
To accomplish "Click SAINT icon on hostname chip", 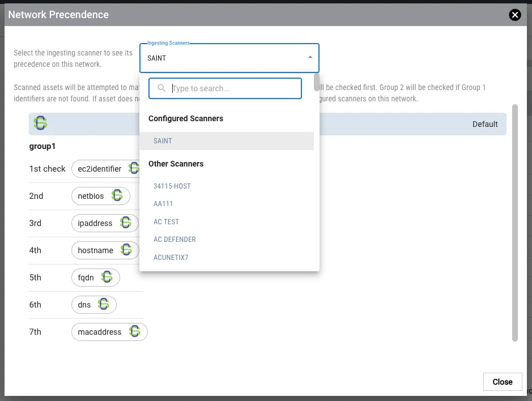I will point(126,250).
